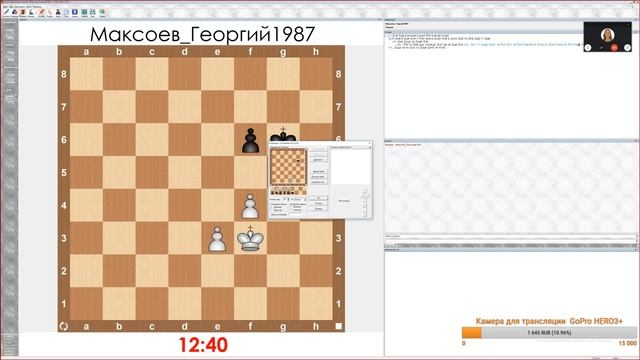Flip the board with the rotate icon
The height and width of the screenshot is (360, 640).
point(64,326)
